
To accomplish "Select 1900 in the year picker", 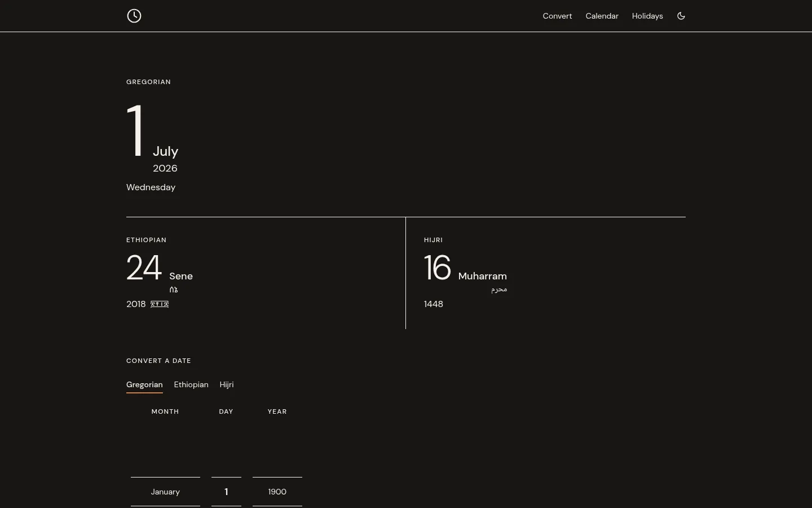I will point(277,492).
